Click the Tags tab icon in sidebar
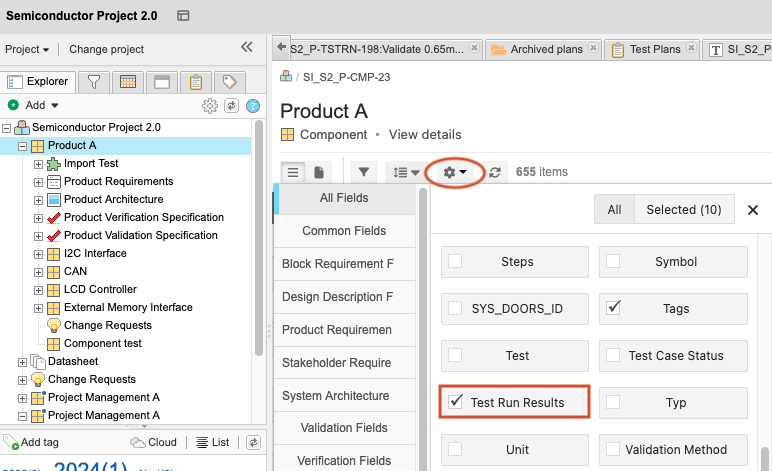 229,82
